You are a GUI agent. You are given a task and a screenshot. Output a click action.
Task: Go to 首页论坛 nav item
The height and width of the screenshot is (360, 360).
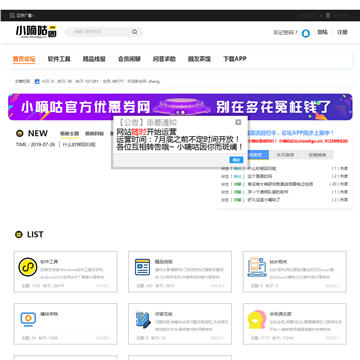(24, 59)
